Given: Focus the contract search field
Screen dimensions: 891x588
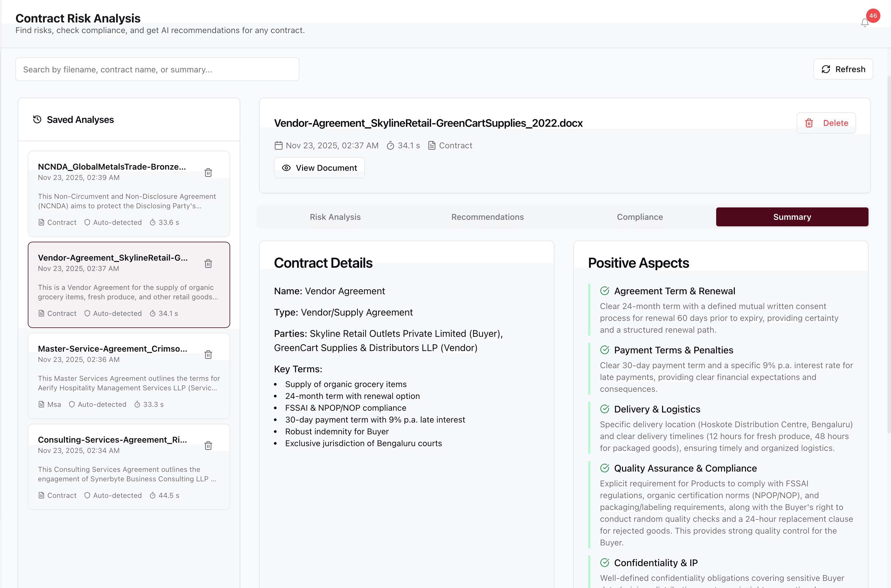Looking at the screenshot, I should (x=157, y=69).
